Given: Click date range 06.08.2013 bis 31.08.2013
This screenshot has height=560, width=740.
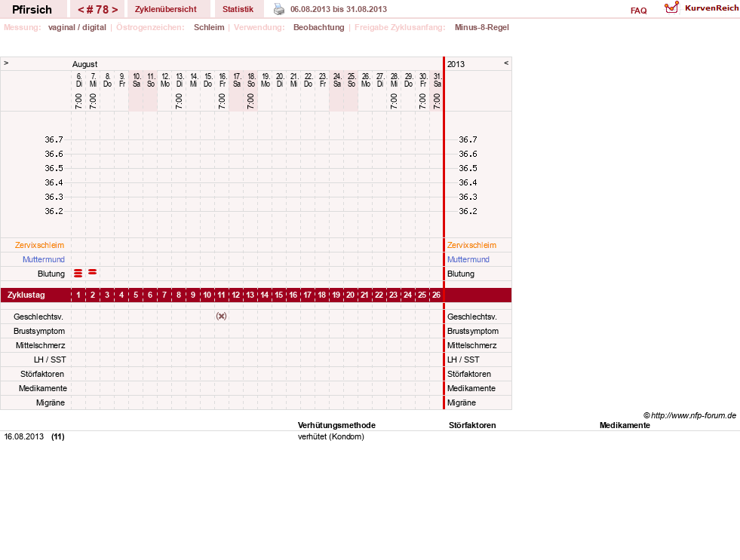Looking at the screenshot, I should coord(339,9).
